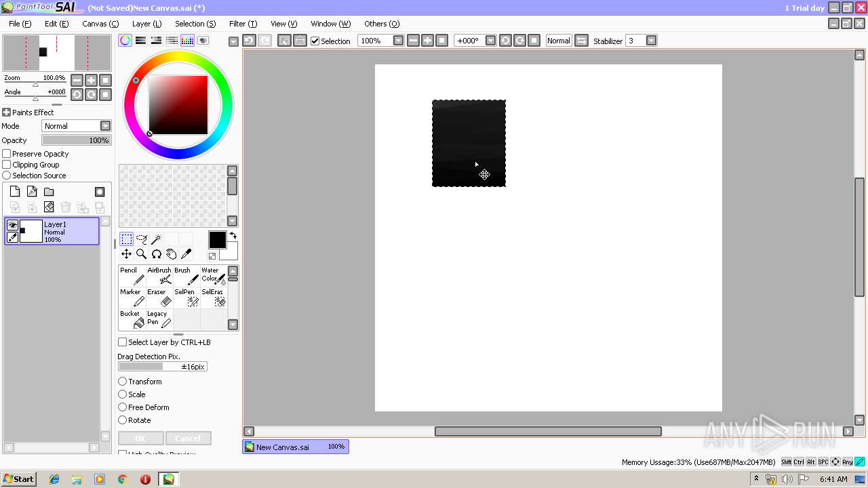Viewport: 868px width, 488px height.
Task: Toggle the color wheel panel
Action: point(125,41)
